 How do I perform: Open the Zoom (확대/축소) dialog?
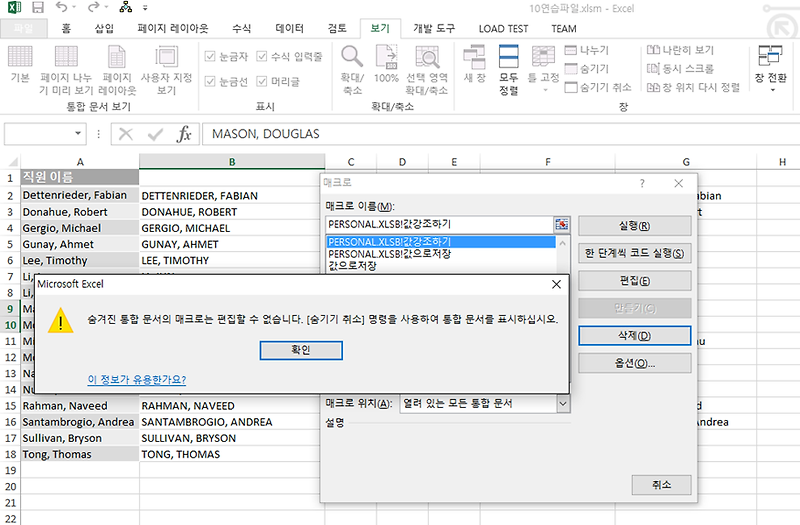coord(352,70)
